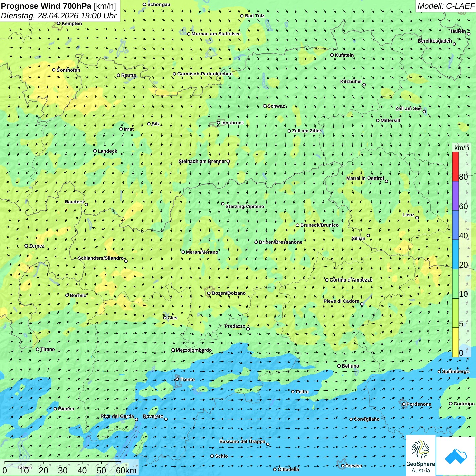This screenshot has width=476, height=476.
Task: Select the lime 5–10 km/h legend color
Action: [455, 313]
